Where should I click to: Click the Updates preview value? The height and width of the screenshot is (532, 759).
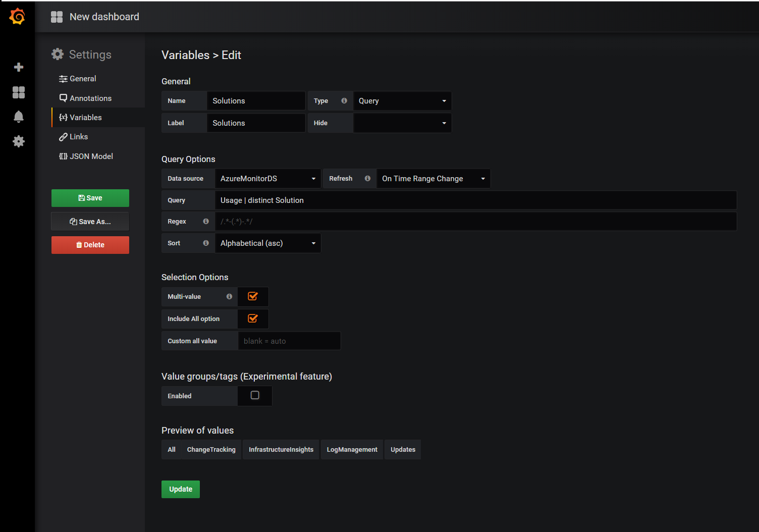pos(403,450)
